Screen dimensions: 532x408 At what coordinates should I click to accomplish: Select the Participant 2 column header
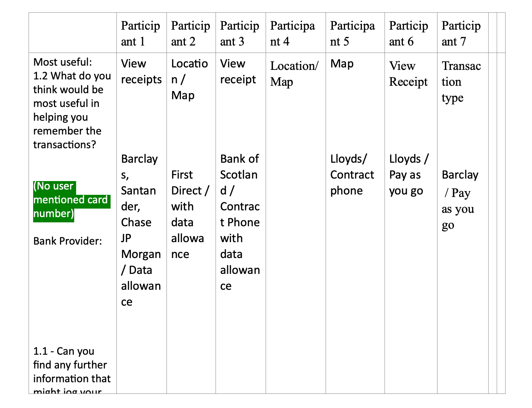pos(191,33)
